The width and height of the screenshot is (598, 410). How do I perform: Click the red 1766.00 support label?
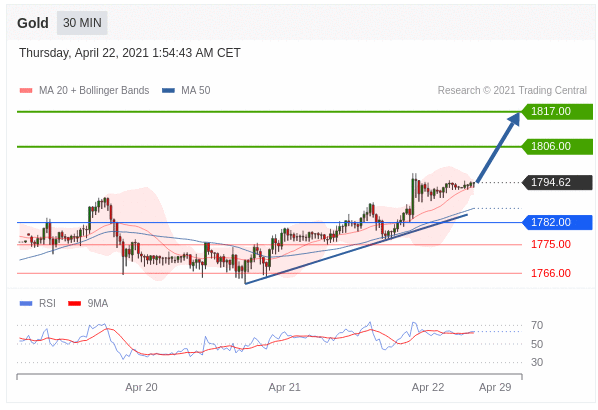[551, 273]
